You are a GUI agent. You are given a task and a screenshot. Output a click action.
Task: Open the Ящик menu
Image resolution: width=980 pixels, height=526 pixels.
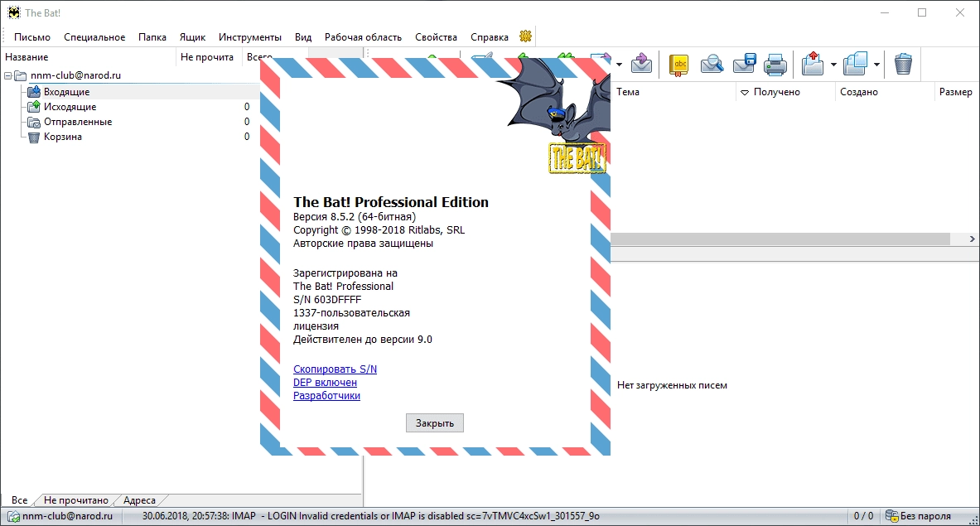pyautogui.click(x=192, y=36)
